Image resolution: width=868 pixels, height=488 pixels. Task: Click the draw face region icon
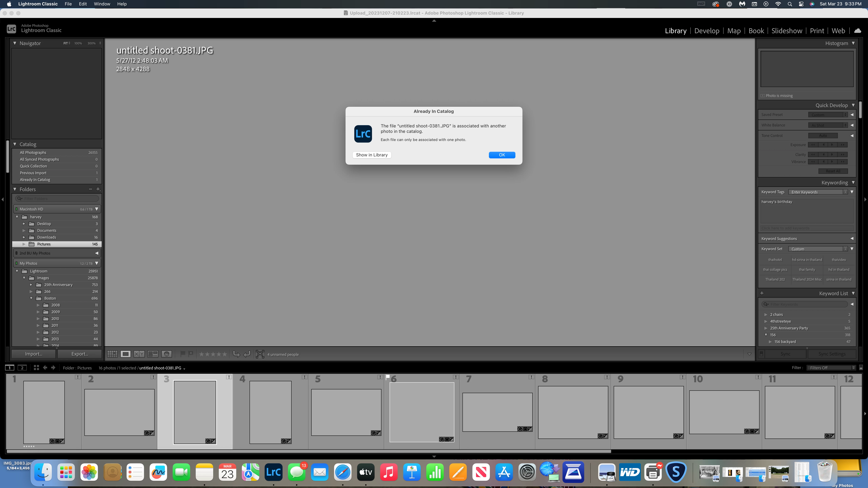[260, 354]
